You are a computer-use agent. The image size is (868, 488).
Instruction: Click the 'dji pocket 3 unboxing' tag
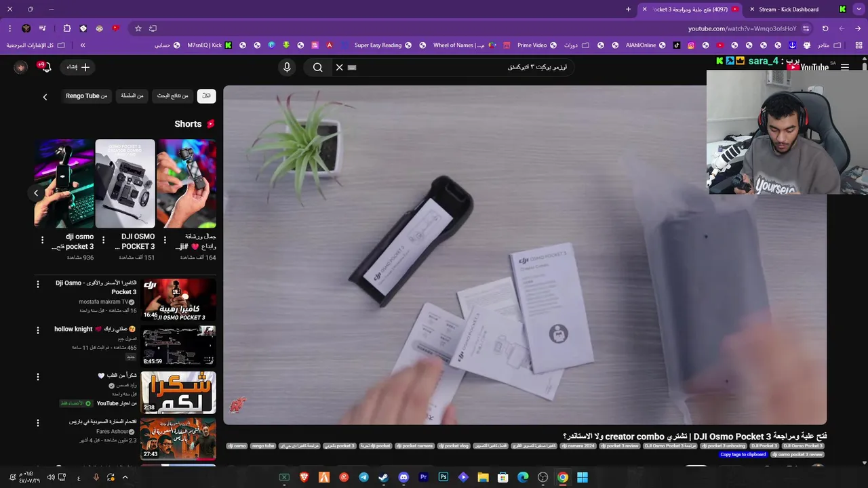[723, 446]
